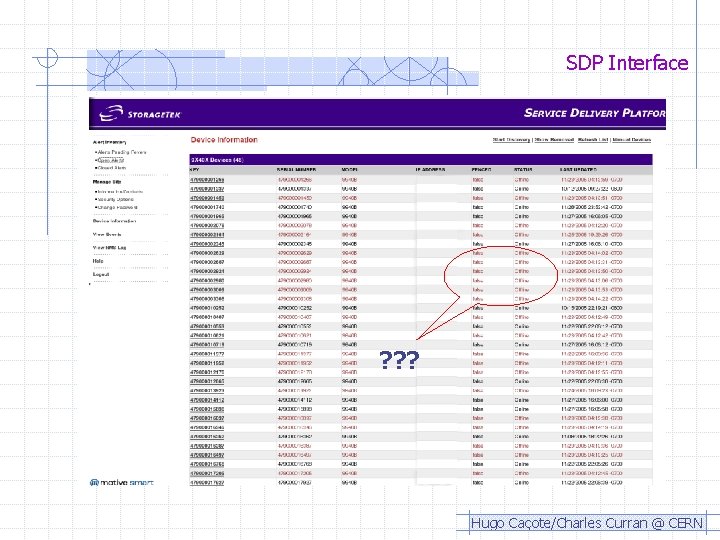Click the Start Discovery link
The height and width of the screenshot is (540, 720).
(511, 140)
